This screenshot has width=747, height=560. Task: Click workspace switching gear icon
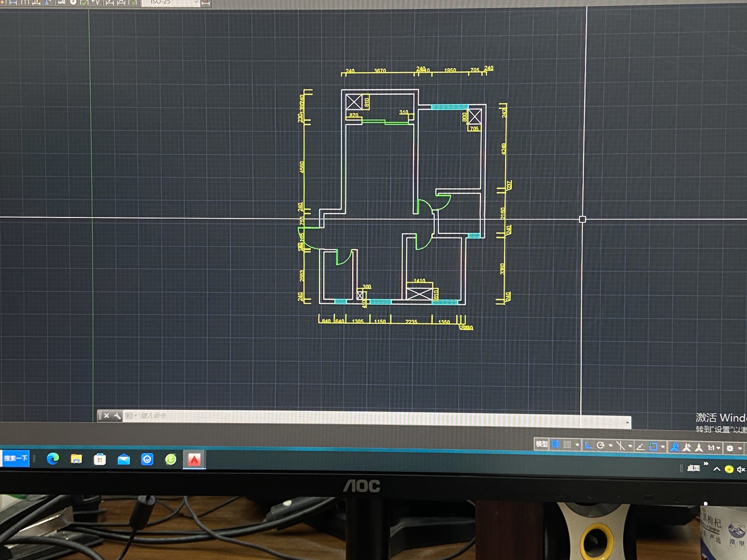(x=730, y=448)
